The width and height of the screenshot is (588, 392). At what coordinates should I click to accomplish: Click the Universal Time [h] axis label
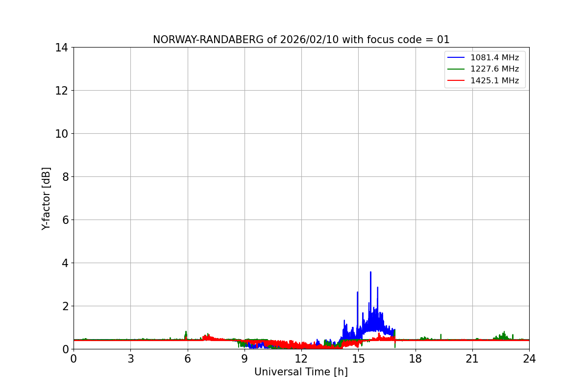coord(301,372)
